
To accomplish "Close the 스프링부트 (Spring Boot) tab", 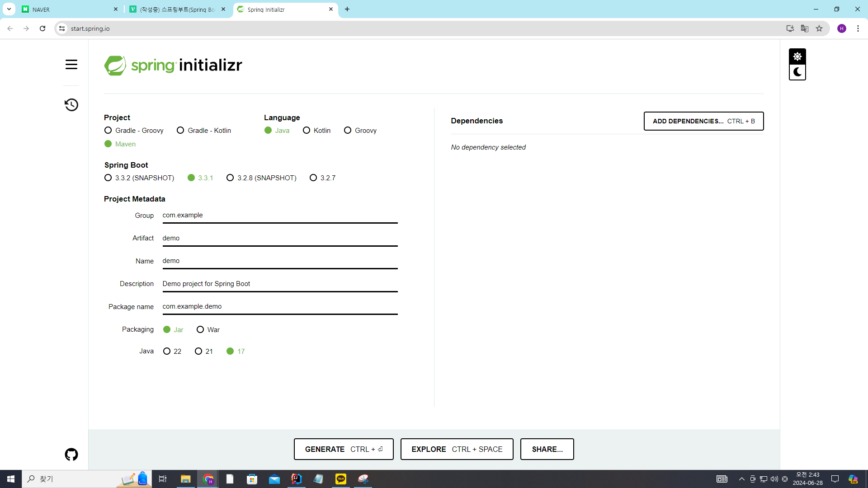I will (223, 9).
